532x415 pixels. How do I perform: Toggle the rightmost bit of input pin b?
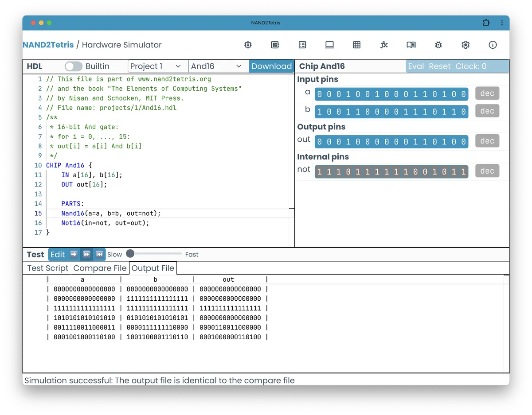463,112
